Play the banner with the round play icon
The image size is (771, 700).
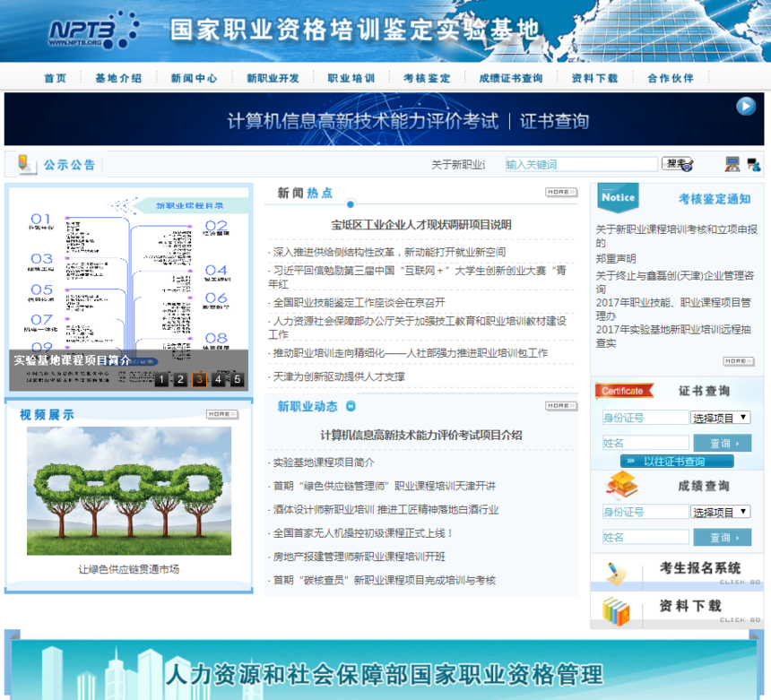(745, 106)
